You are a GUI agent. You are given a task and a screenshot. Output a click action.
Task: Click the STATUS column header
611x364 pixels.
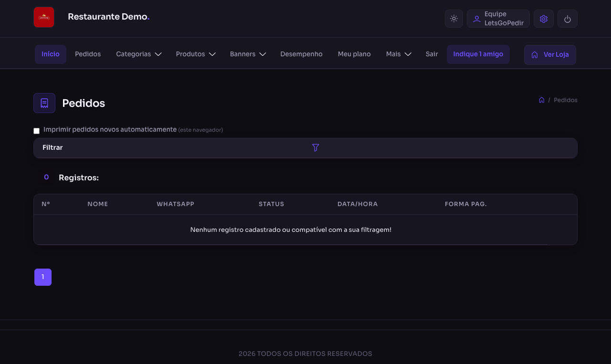[x=271, y=204]
